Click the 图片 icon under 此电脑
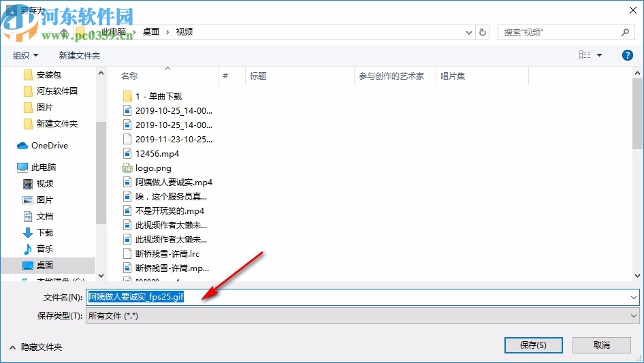The height and width of the screenshot is (363, 644). (27, 200)
